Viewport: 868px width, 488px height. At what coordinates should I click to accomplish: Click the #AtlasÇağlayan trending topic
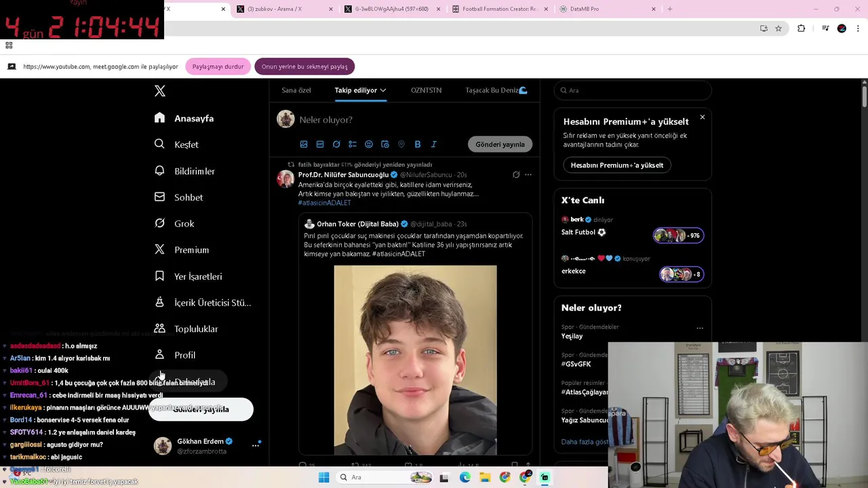[585, 392]
